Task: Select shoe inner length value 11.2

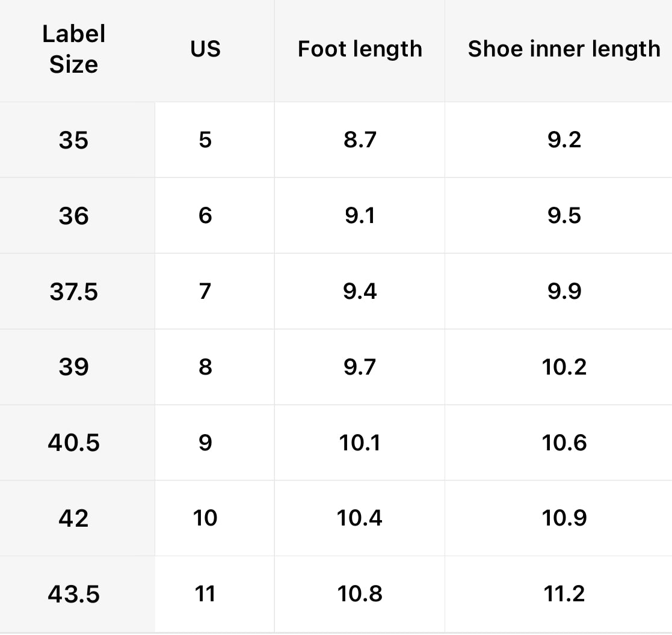Action: [564, 594]
